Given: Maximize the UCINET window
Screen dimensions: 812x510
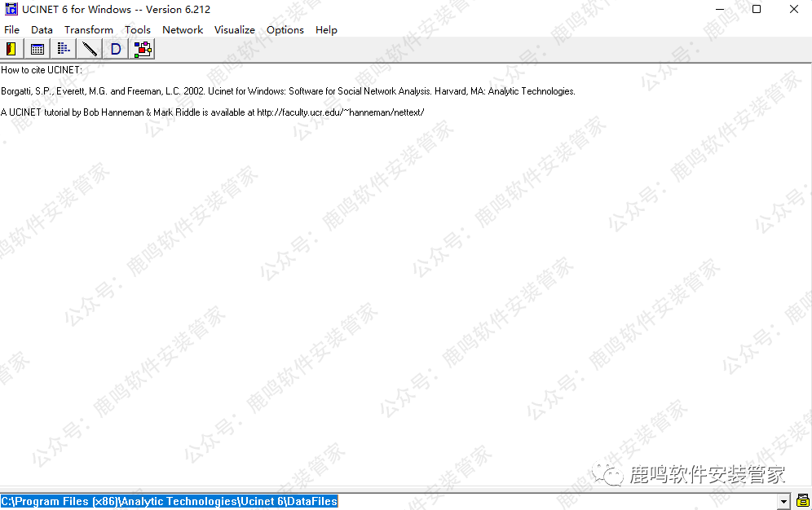Looking at the screenshot, I should point(757,9).
